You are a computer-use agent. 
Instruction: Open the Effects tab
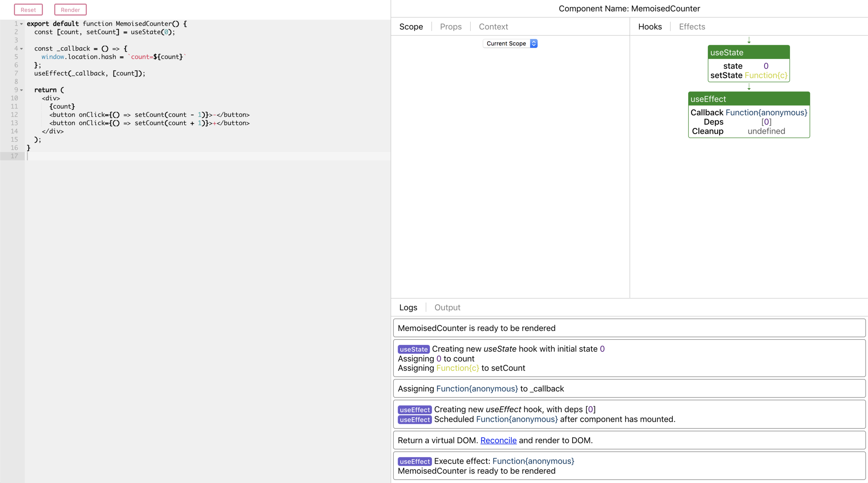(x=692, y=26)
